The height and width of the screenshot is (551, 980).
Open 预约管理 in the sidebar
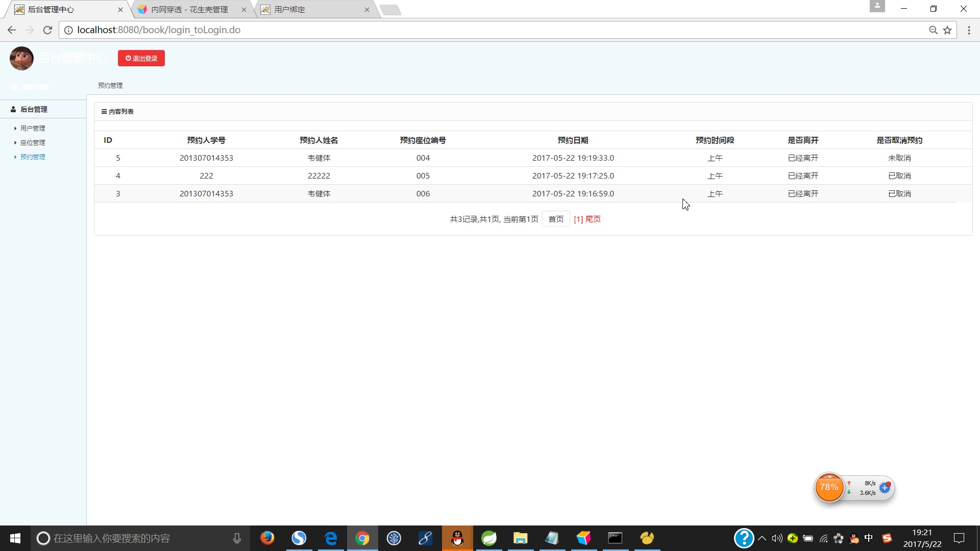[x=33, y=157]
